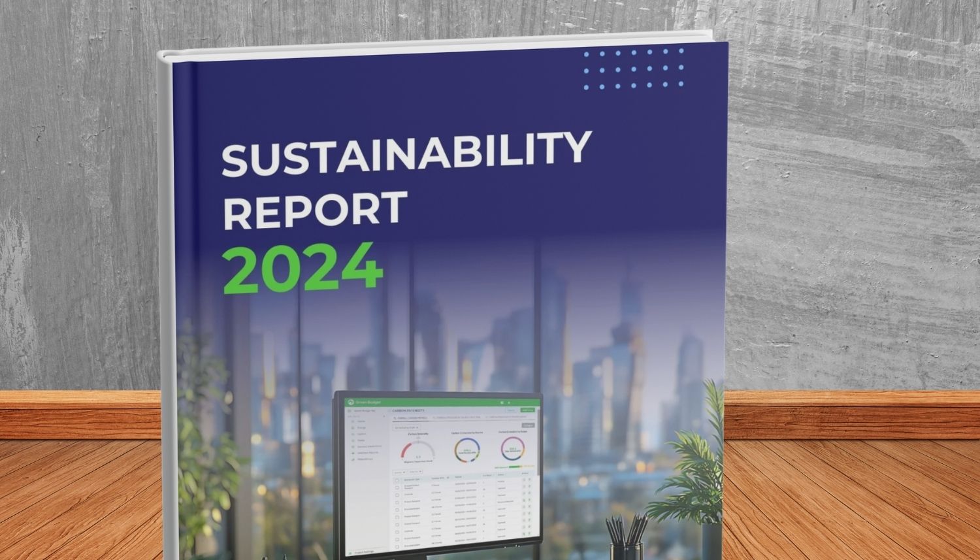The image size is (980, 560).
Task: Click the delete icon on the second table row
Action: pos(529,486)
